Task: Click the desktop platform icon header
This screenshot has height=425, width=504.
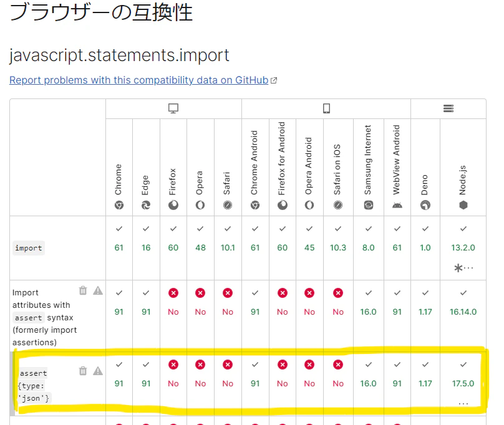Action: (x=173, y=108)
